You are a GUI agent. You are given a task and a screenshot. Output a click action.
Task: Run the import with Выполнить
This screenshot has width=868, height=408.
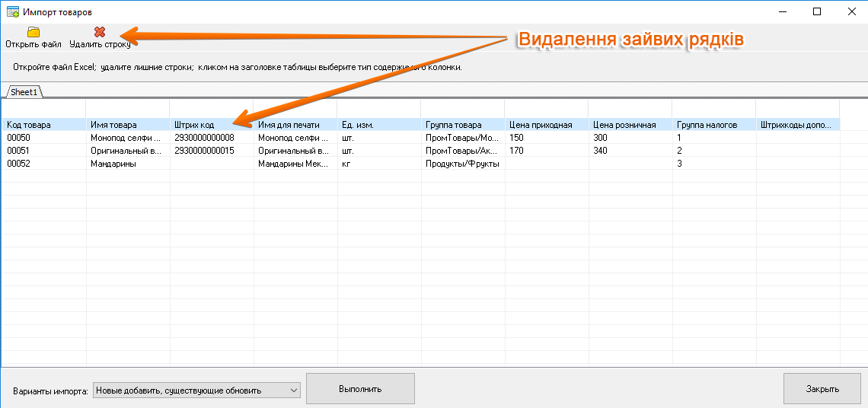pos(360,389)
